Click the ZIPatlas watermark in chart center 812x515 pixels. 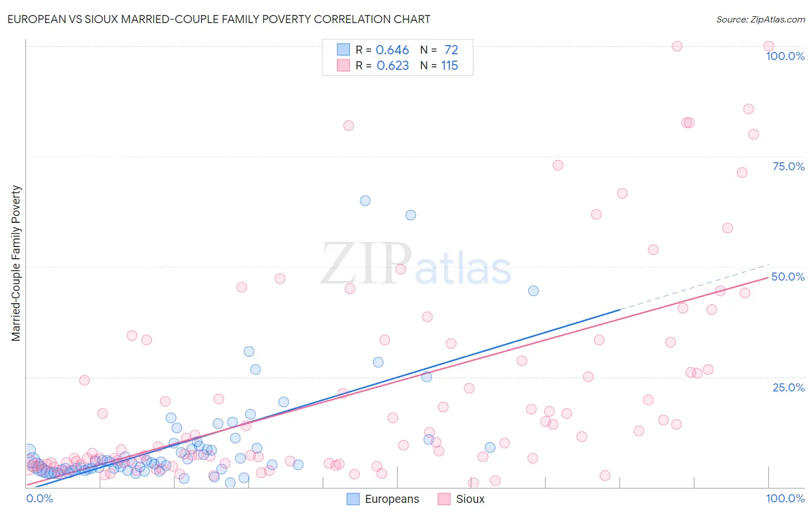pos(416,263)
